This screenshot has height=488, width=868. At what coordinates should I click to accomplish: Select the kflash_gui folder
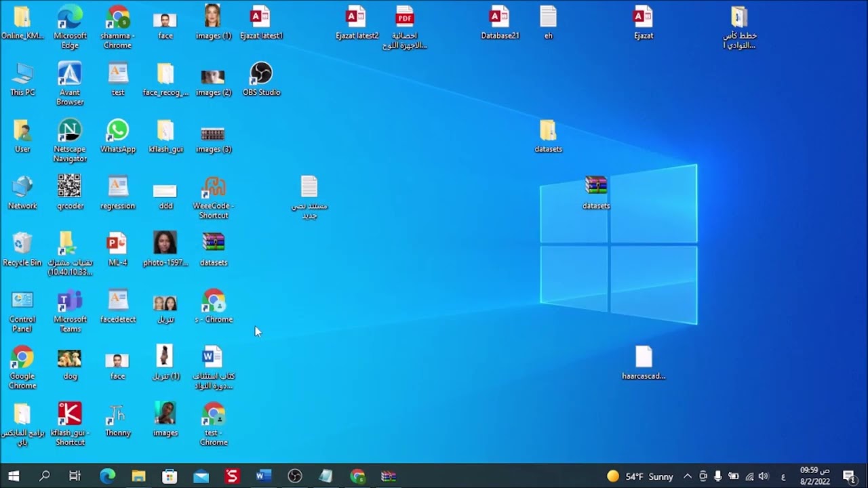(165, 136)
